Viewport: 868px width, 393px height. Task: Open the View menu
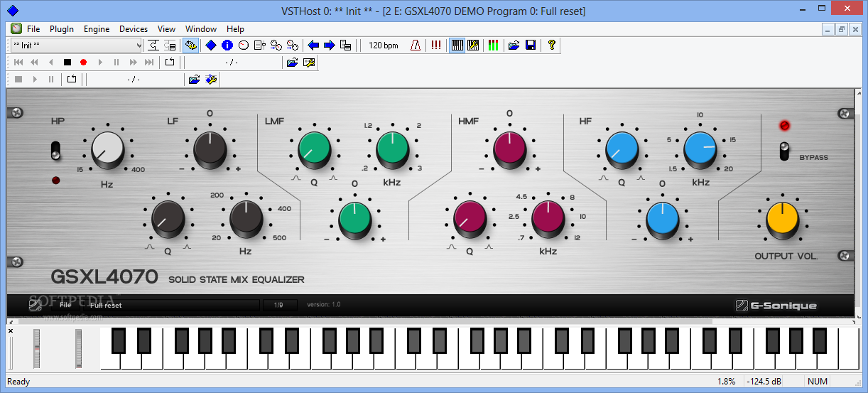point(166,29)
